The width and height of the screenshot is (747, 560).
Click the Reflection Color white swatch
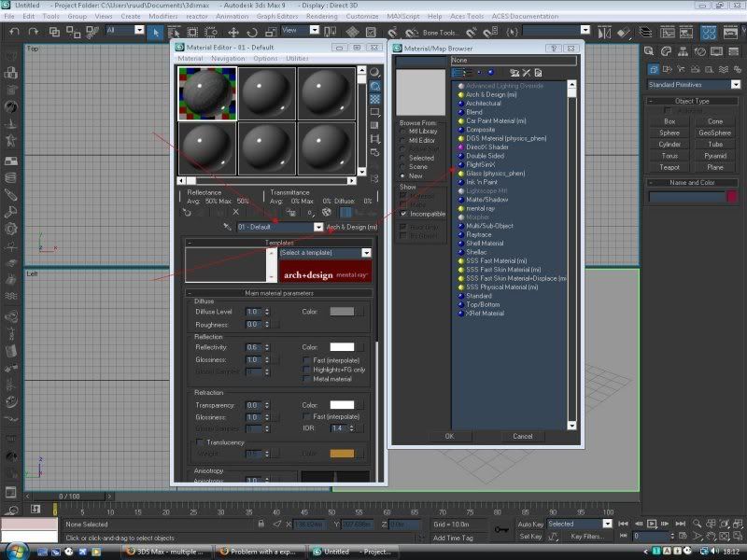point(342,347)
